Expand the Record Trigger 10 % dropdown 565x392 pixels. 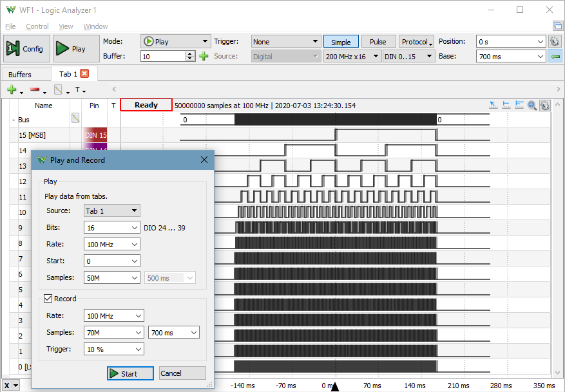coord(113,349)
